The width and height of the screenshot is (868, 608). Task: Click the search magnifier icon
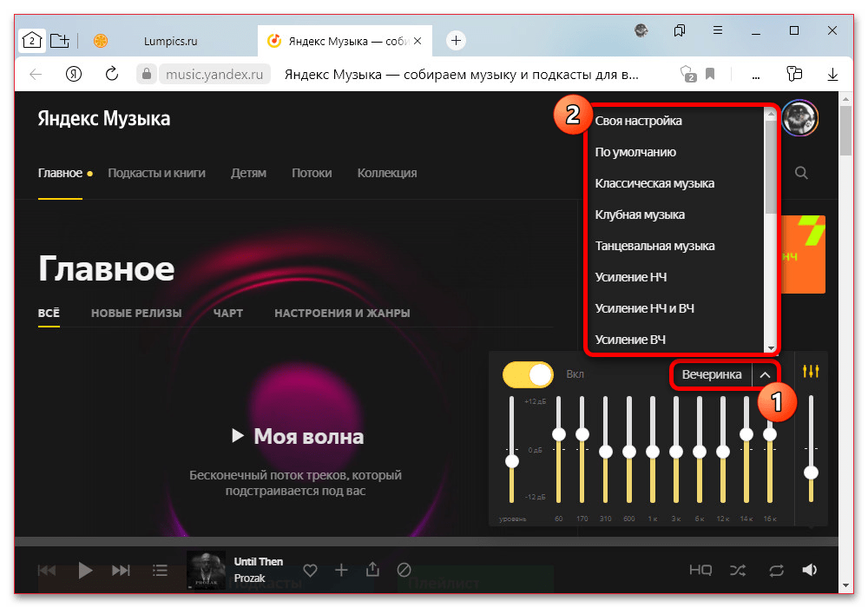[801, 173]
